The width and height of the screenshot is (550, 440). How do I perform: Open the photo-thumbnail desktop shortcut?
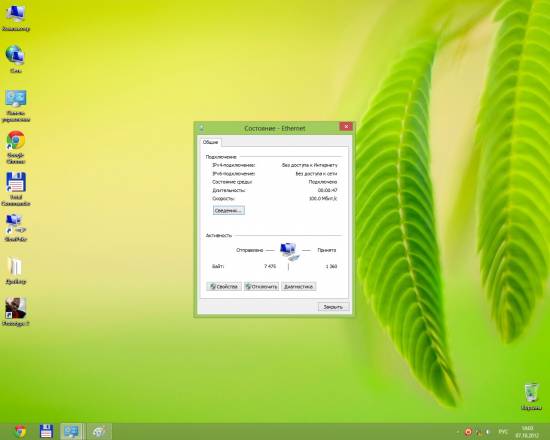[15, 312]
